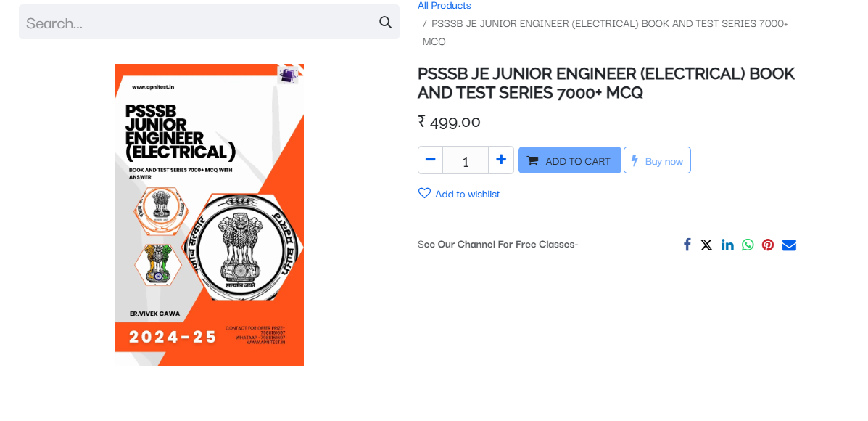The width and height of the screenshot is (868, 421).
Task: Click the magnifier search icon
Action: pyautogui.click(x=385, y=23)
